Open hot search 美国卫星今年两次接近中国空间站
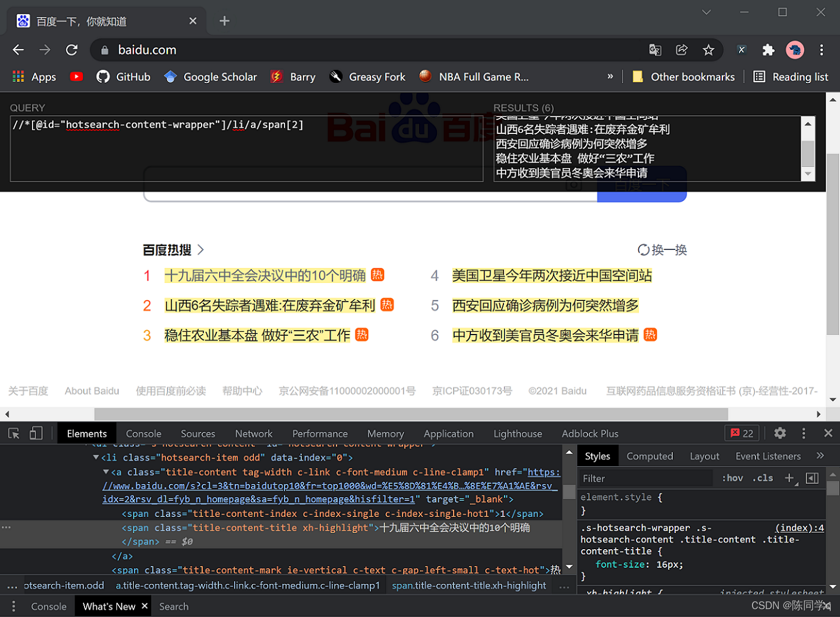Image resolution: width=840 pixels, height=617 pixels. (552, 275)
